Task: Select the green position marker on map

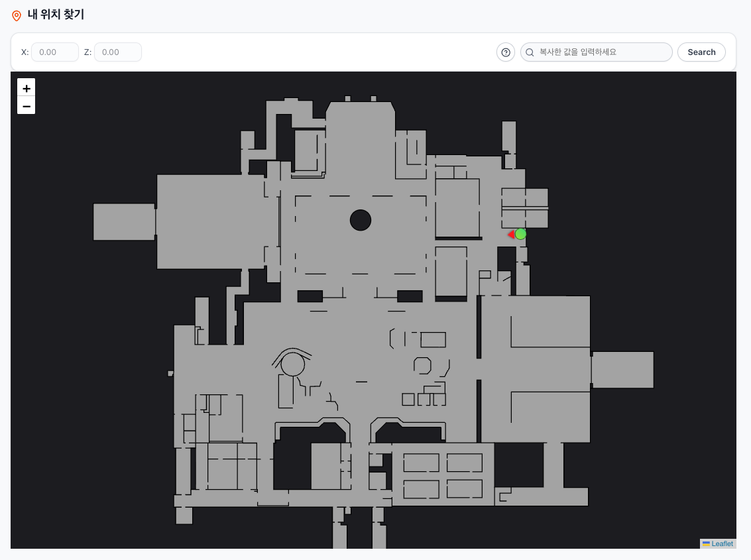Action: [x=520, y=234]
